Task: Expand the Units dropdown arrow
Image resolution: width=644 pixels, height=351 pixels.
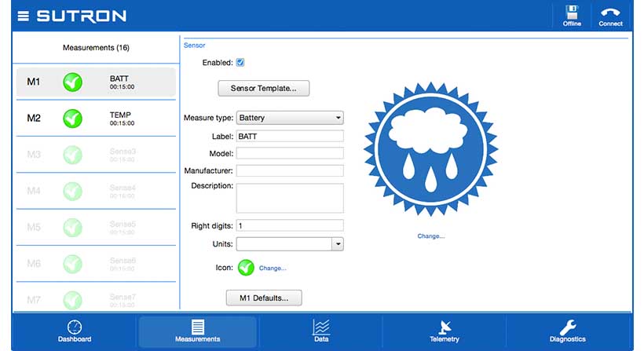Action: [x=338, y=244]
